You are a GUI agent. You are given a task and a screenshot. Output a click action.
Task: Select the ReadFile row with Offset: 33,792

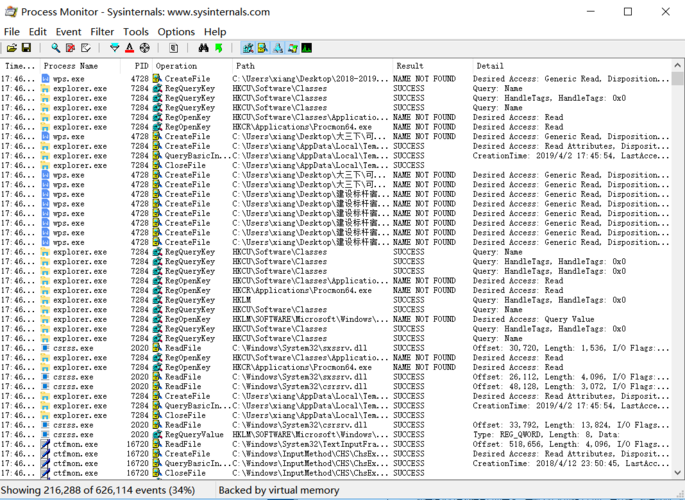(336, 425)
